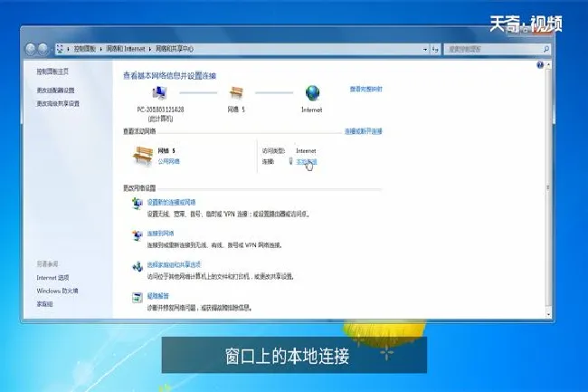This screenshot has width=588, height=392.
Task: Go back with the Back arrow button
Action: (x=31, y=48)
